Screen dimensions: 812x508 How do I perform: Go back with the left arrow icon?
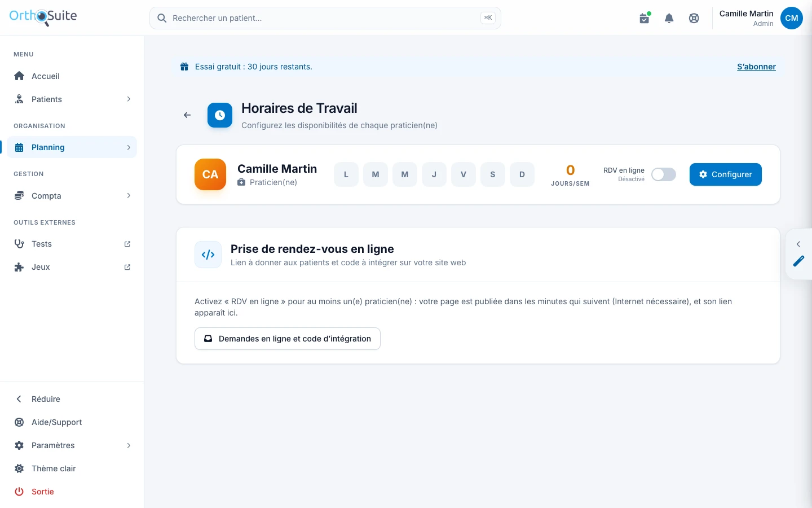[187, 115]
